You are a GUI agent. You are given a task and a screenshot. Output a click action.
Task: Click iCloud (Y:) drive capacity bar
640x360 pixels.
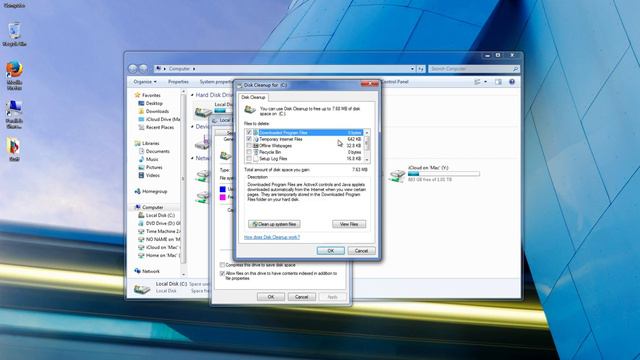tap(444, 174)
